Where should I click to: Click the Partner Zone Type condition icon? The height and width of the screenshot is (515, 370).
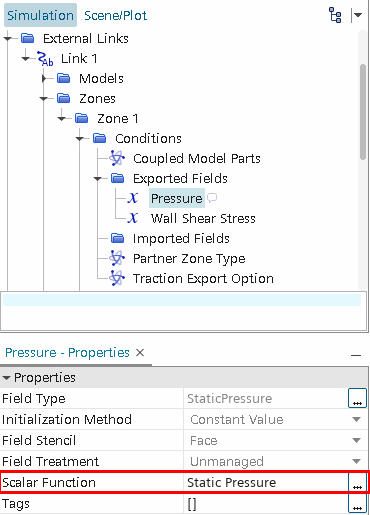[117, 258]
